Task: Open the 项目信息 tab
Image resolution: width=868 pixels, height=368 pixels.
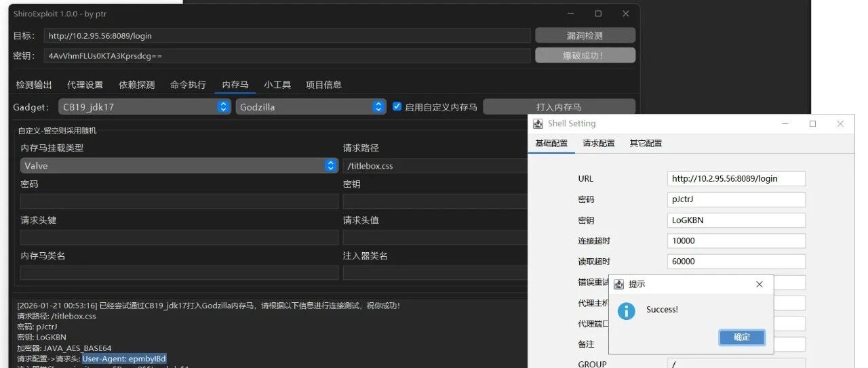Action: pos(323,85)
